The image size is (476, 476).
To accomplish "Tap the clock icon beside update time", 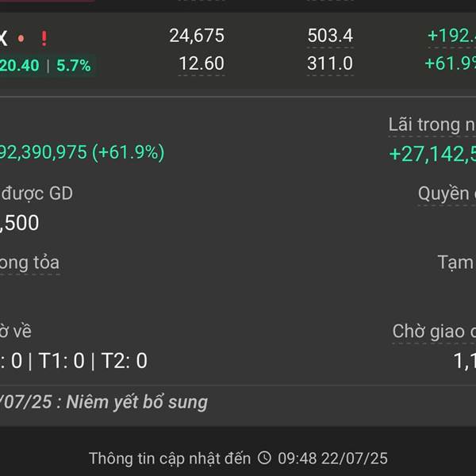I will [x=264, y=458].
